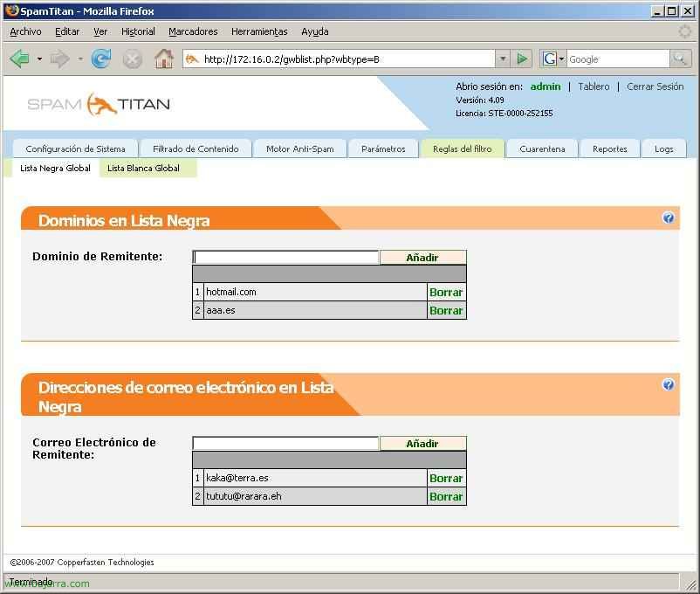Click the Versión: 4.09 text
The image size is (700, 594).
[x=480, y=100]
